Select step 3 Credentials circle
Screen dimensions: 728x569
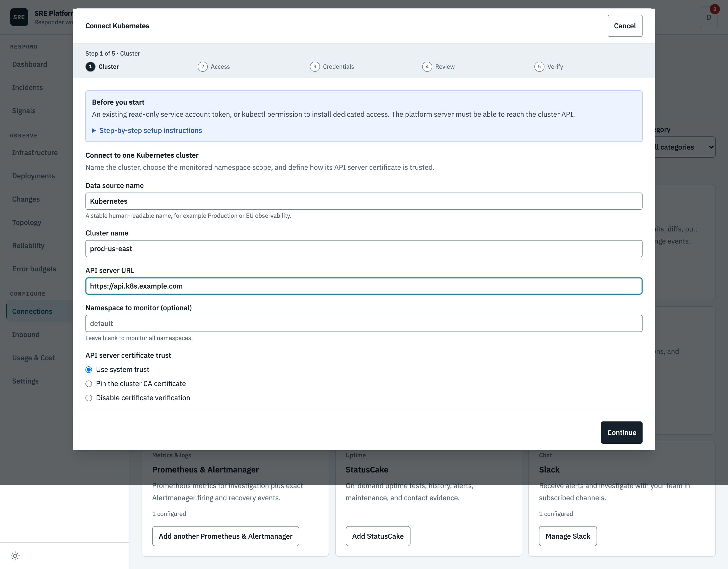tap(315, 67)
